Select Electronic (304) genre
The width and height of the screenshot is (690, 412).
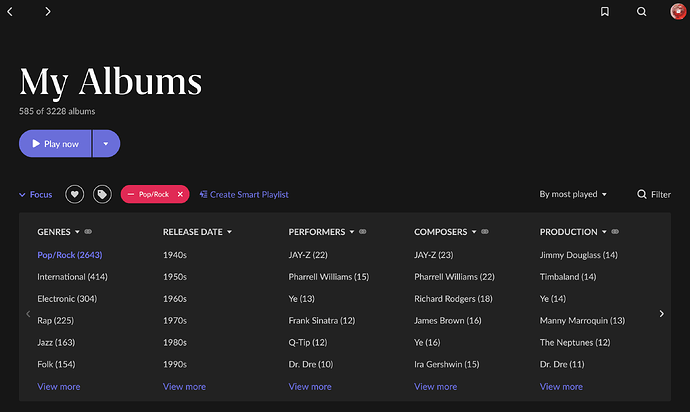click(67, 298)
